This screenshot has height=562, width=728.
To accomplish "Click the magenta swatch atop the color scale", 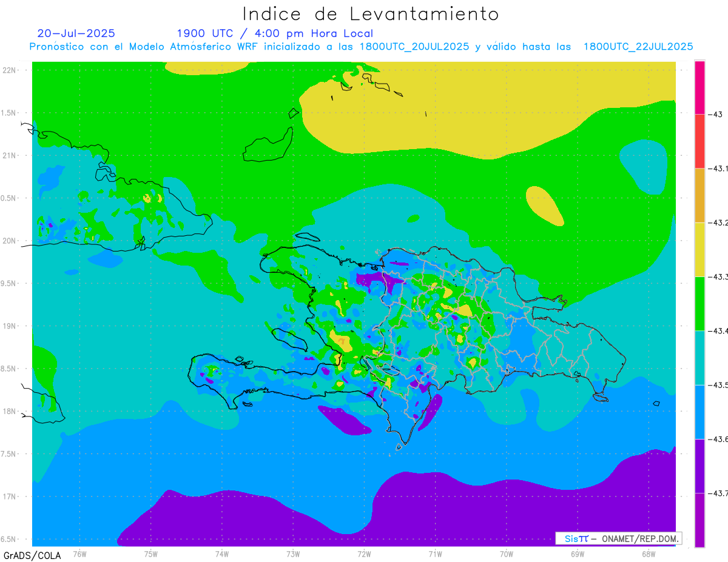I will [x=699, y=87].
